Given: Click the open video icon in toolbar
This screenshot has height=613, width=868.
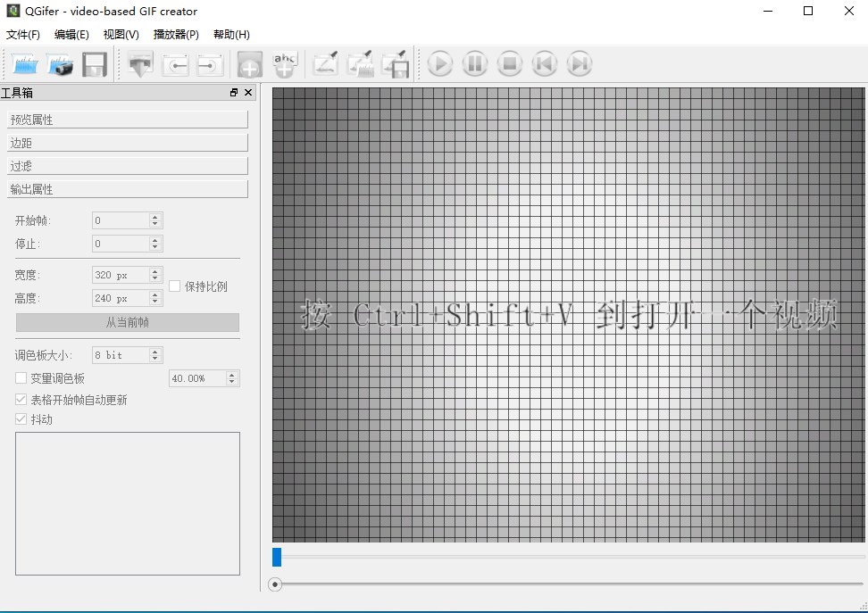Looking at the screenshot, I should coord(27,64).
